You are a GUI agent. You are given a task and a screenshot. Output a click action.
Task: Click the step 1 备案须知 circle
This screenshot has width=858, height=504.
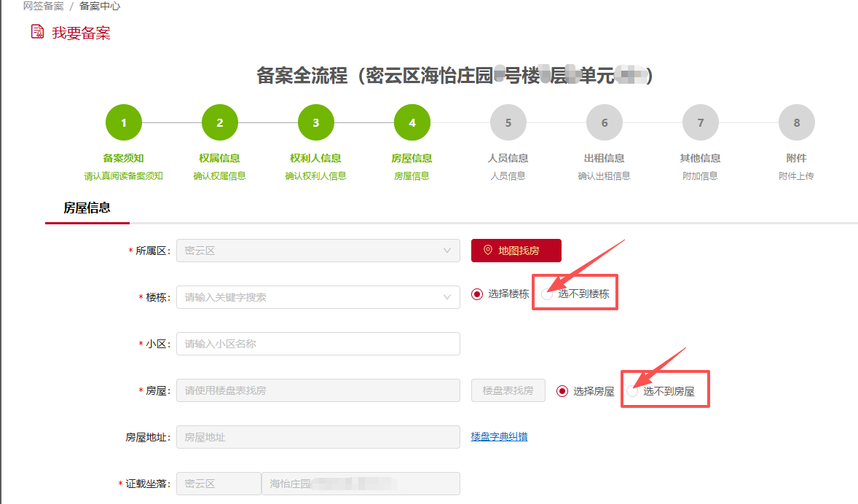(124, 122)
